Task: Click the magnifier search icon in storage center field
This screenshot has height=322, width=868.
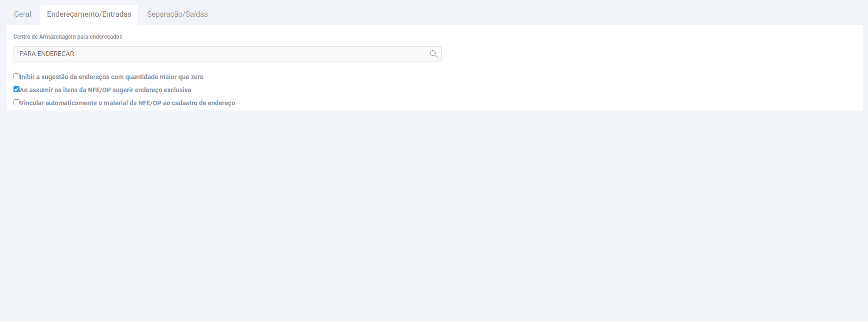Action: point(433,54)
